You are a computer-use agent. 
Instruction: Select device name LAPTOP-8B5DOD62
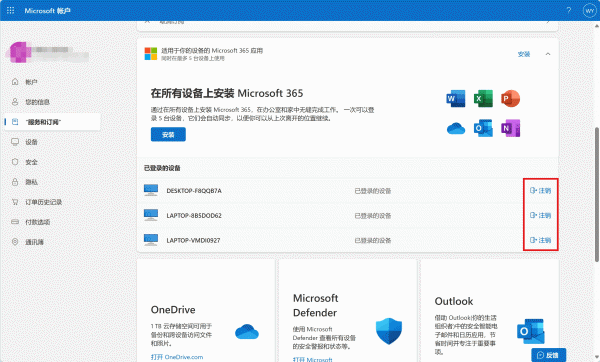(194, 215)
